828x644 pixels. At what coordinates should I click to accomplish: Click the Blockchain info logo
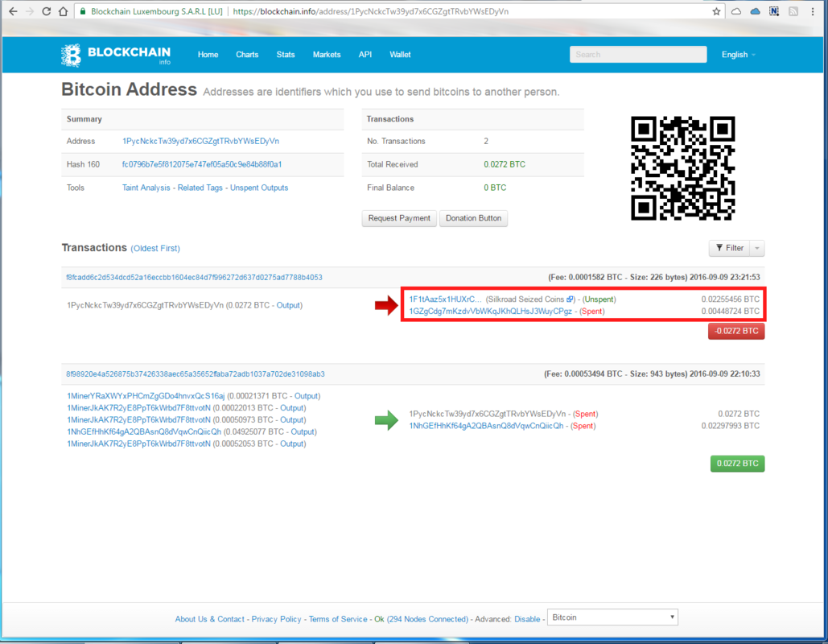pyautogui.click(x=116, y=55)
